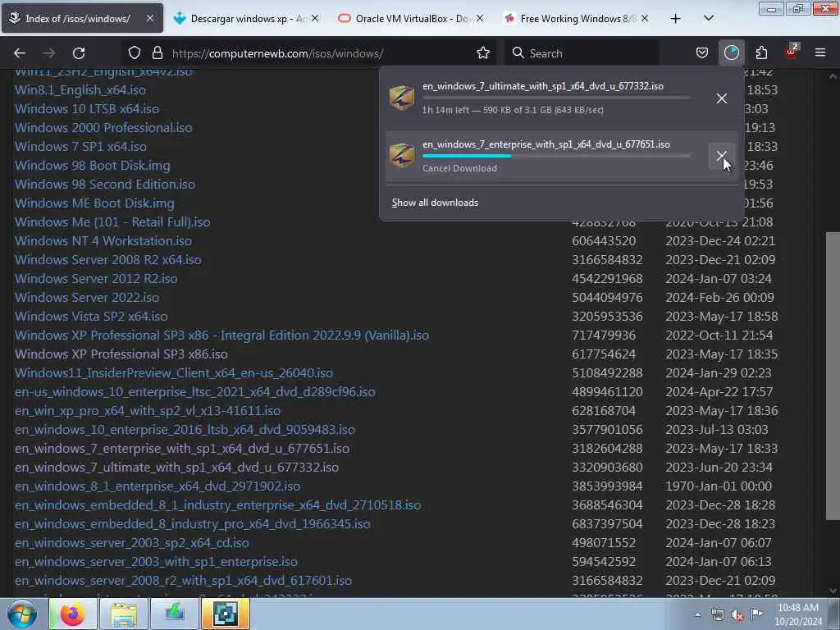Click Show all downloads
The height and width of the screenshot is (630, 840).
[x=435, y=203]
